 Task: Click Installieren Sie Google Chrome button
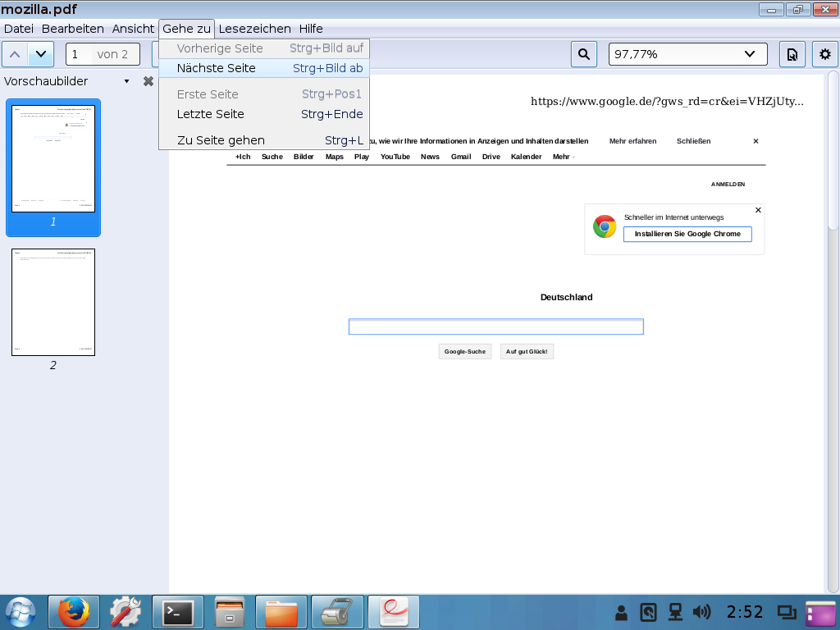click(x=687, y=234)
